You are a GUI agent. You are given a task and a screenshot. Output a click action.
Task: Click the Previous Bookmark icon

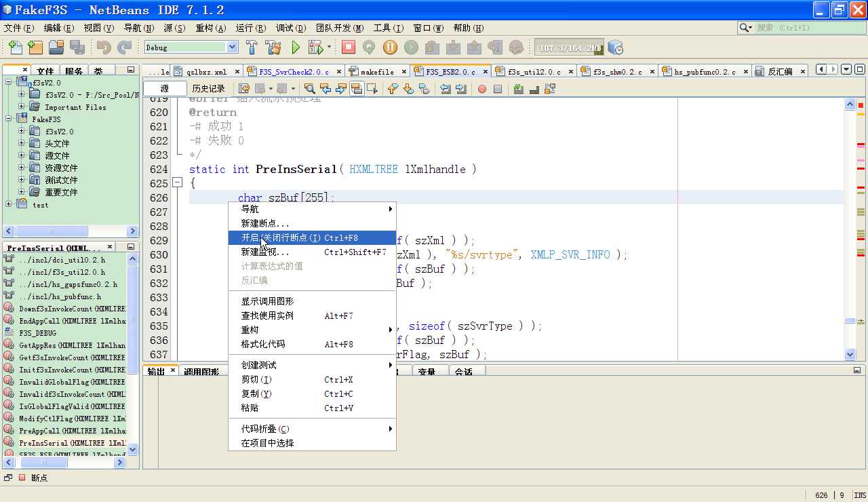(393, 89)
